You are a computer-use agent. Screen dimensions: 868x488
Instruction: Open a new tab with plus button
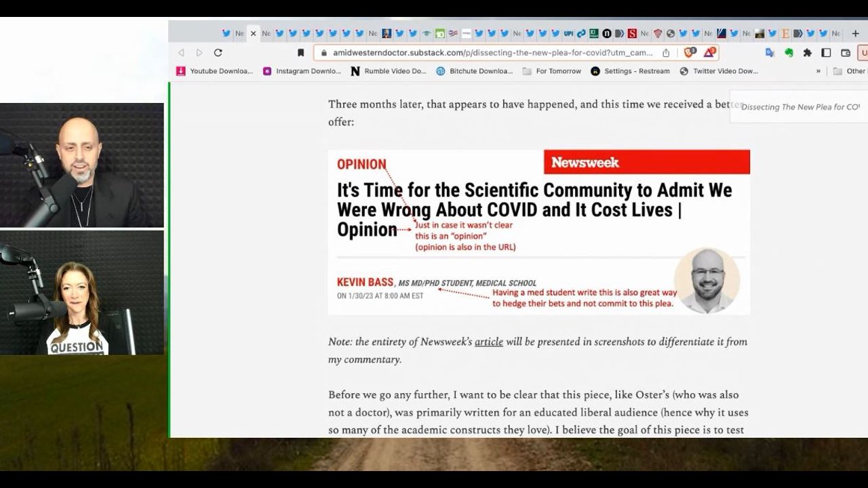tap(855, 33)
